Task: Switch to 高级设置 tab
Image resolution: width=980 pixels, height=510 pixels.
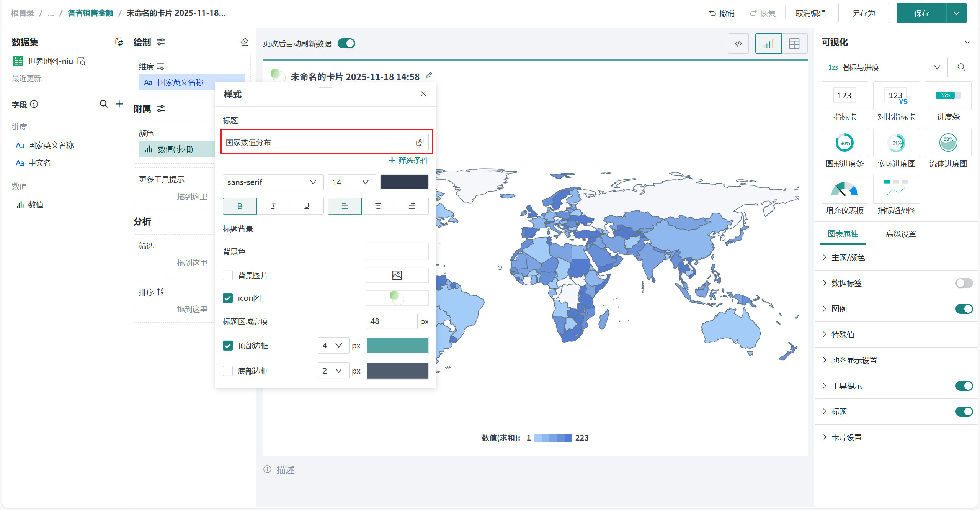Action: click(x=900, y=234)
